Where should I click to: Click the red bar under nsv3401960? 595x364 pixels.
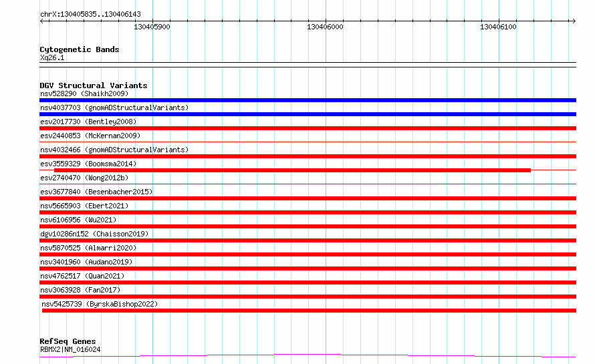[x=308, y=268]
